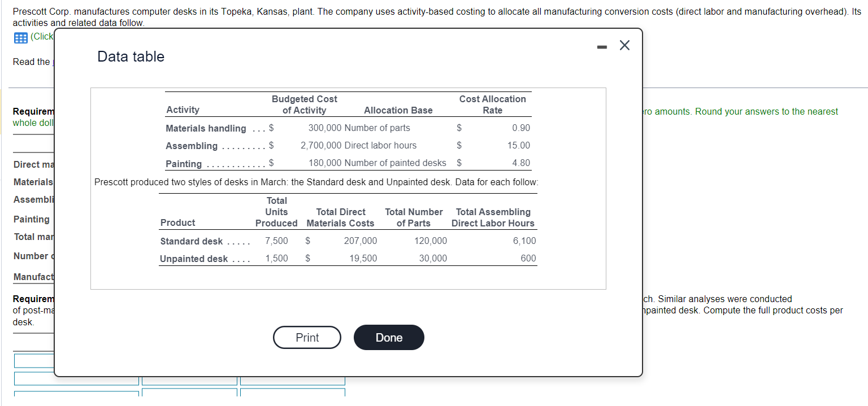Click the wide answer field below it
Image resolution: width=868 pixels, height=406 pixels.
(x=76, y=378)
